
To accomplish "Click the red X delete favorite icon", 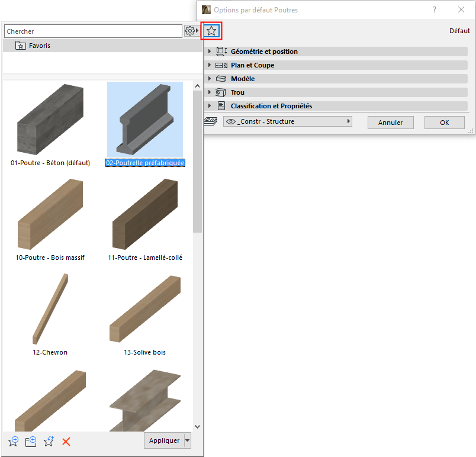I will pyautogui.click(x=66, y=442).
